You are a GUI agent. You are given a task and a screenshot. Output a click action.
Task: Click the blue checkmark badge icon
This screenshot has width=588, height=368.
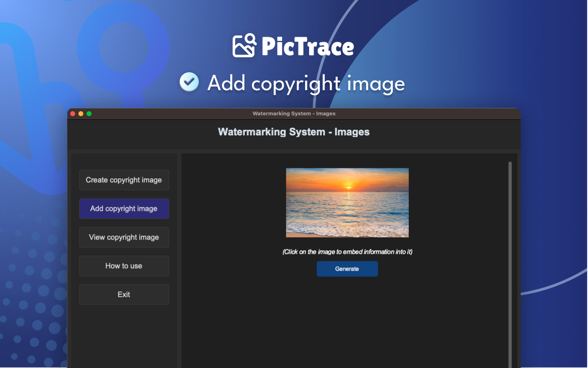189,82
